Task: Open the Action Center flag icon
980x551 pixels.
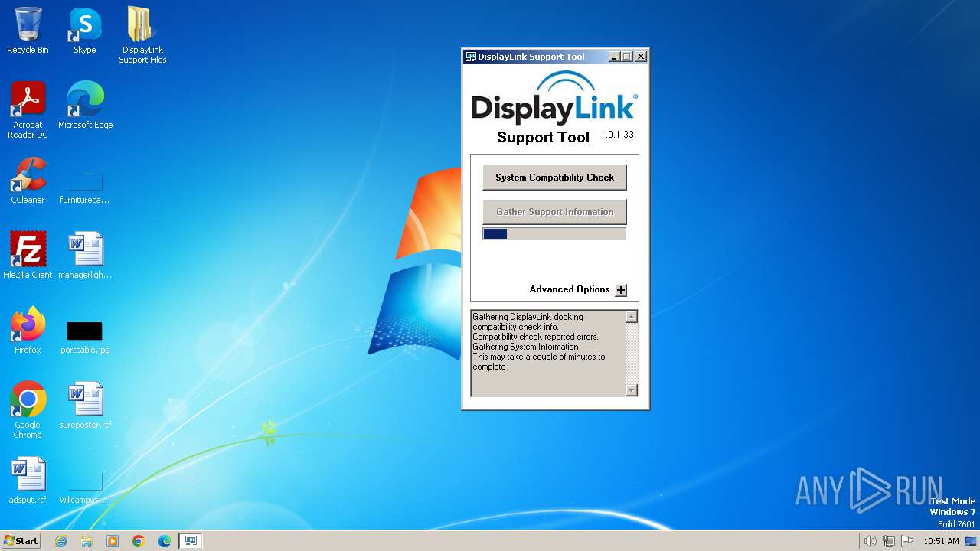Action: pyautogui.click(x=907, y=541)
